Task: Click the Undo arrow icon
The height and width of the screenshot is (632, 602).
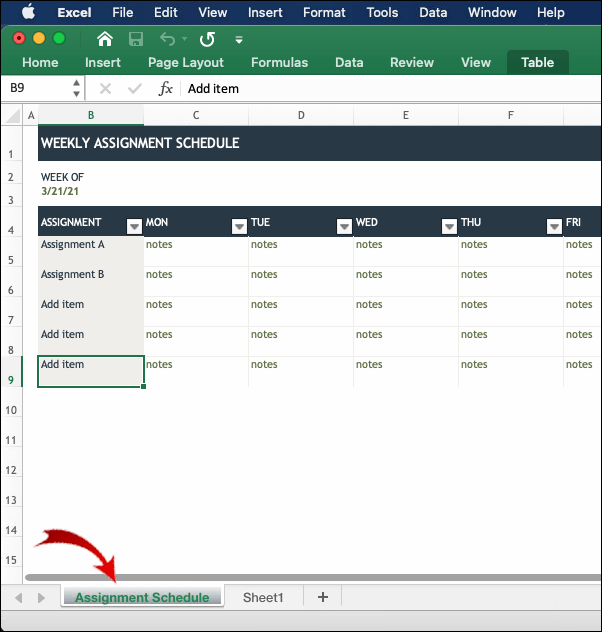Action: click(x=167, y=39)
